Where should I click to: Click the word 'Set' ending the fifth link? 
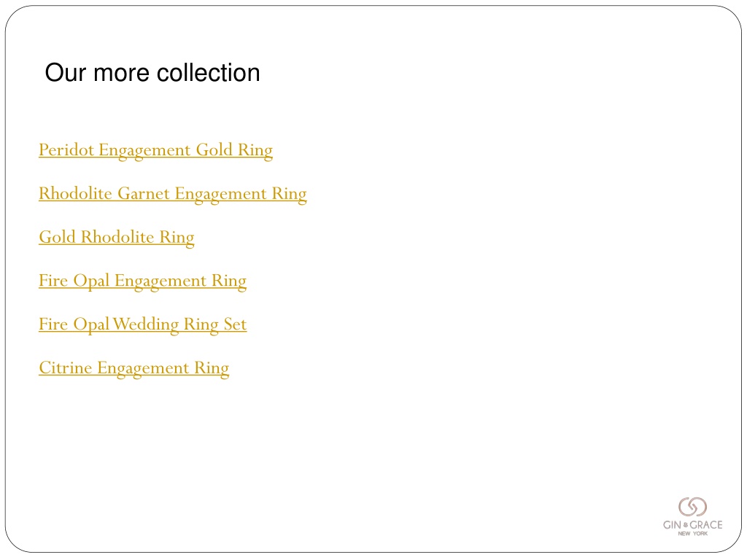coord(236,324)
